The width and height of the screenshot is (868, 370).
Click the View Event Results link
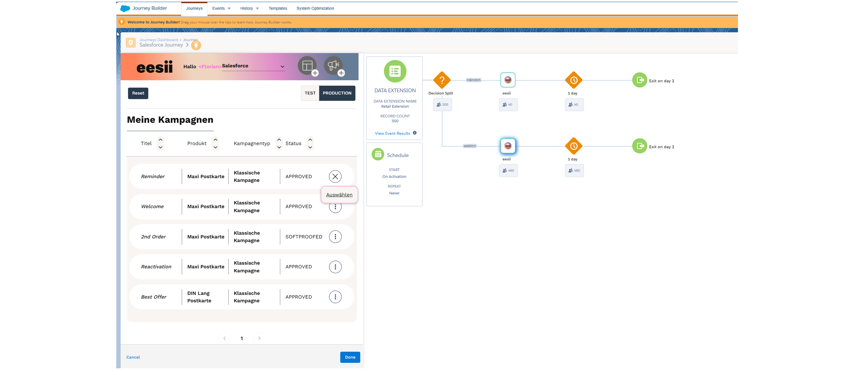pos(392,133)
